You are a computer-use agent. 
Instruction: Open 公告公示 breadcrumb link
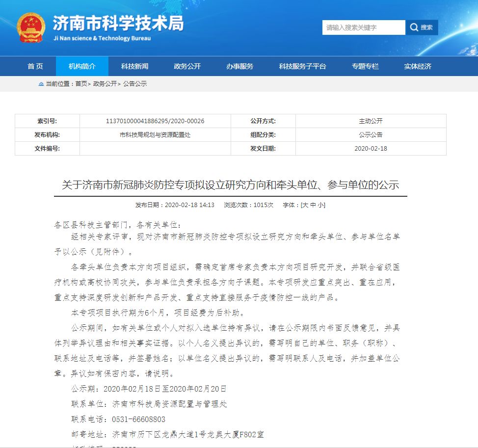pyautogui.click(x=135, y=84)
